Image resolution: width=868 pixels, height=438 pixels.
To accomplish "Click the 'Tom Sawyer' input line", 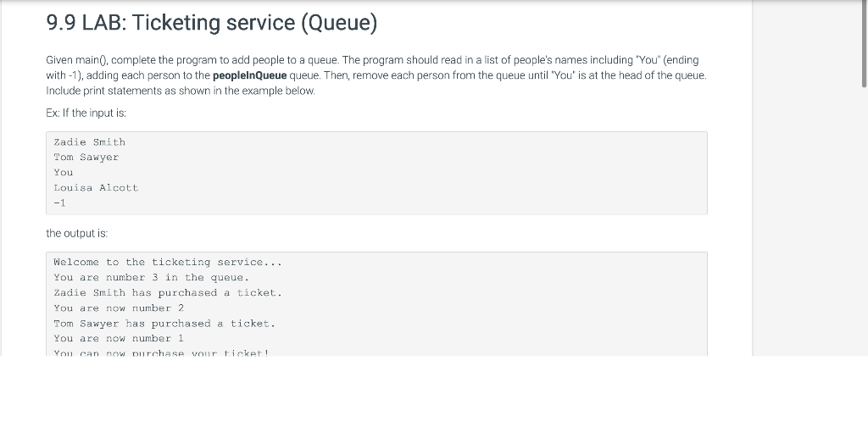I will point(86,158).
